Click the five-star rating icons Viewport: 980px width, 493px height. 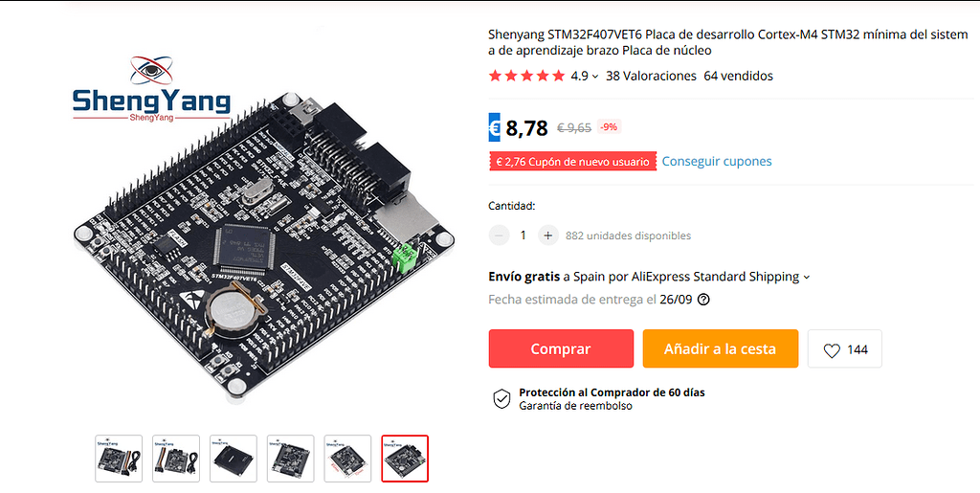(527, 76)
